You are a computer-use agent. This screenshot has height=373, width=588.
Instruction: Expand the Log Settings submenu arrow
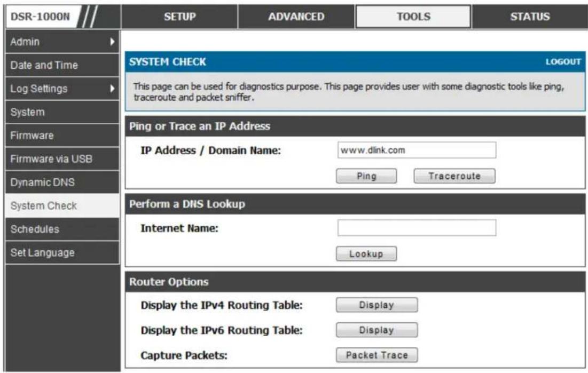112,89
